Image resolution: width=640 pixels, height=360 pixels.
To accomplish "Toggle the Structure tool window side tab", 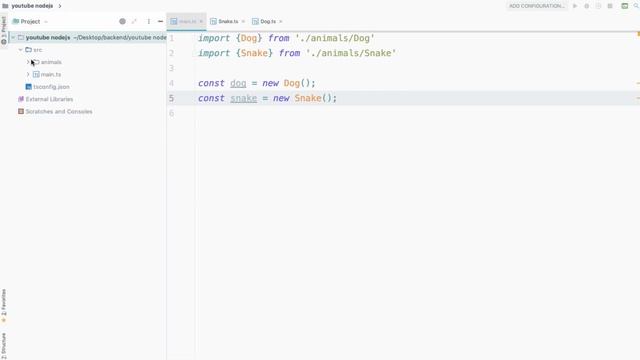I will click(x=4, y=345).
